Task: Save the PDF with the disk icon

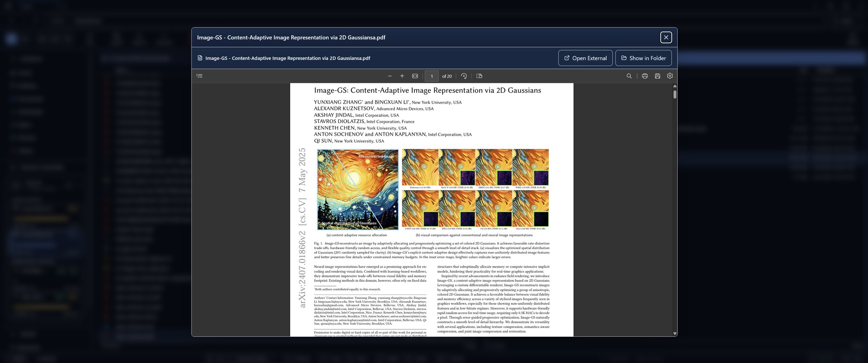Action: 657,76
